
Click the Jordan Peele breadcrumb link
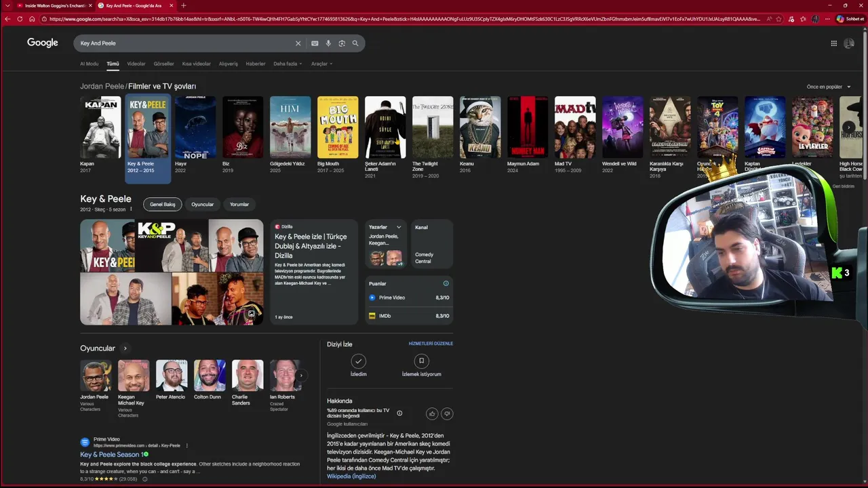click(x=102, y=87)
